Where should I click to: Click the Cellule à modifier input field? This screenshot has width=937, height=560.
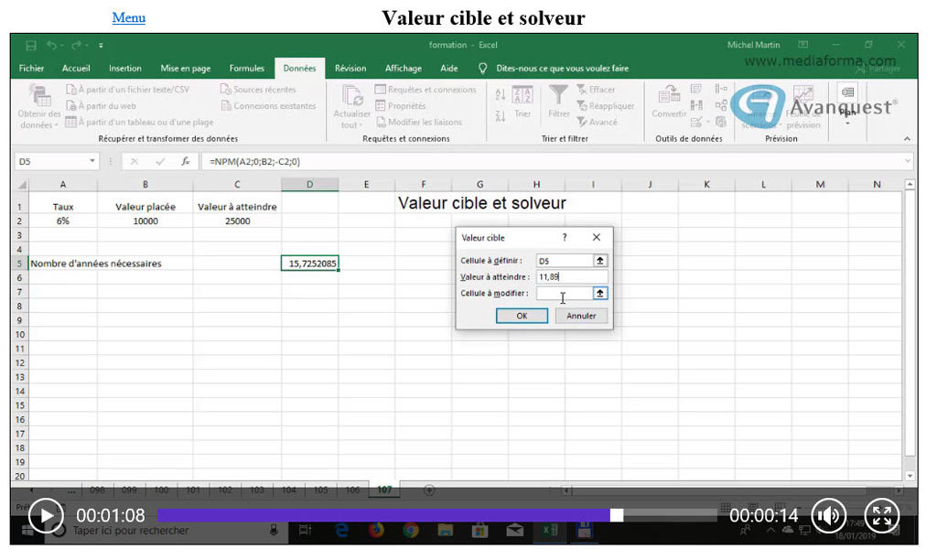[564, 294]
